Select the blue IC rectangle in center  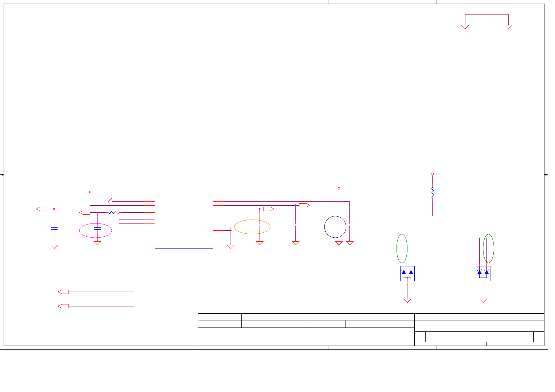click(x=184, y=223)
